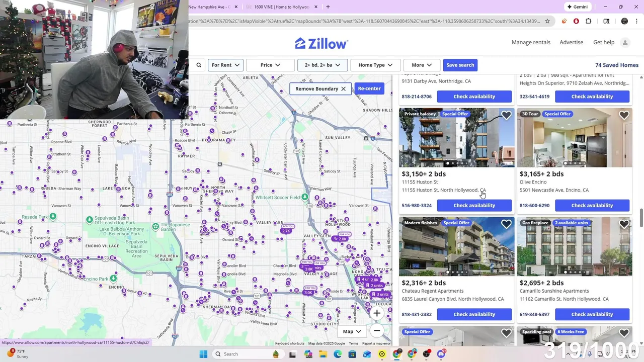The image size is (644, 362).
Task: Open the Zillow profile avatar icon
Action: (x=625, y=42)
